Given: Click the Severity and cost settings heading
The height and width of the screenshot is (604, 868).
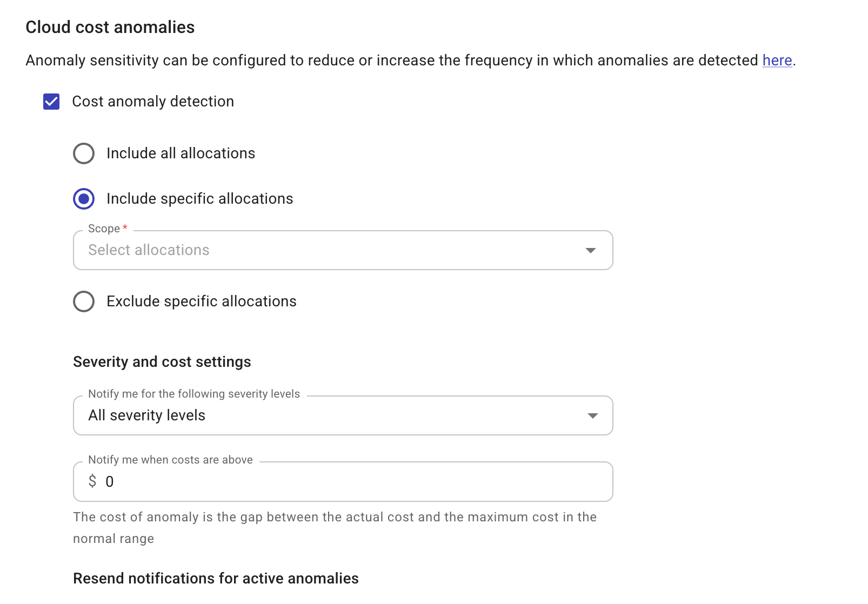Looking at the screenshot, I should [162, 362].
